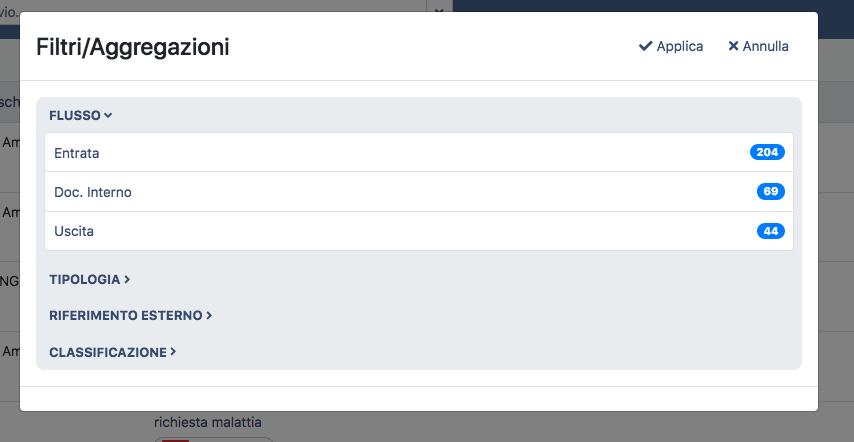The image size is (854, 442).
Task: Select the Entrata flow filter
Action: [77, 153]
